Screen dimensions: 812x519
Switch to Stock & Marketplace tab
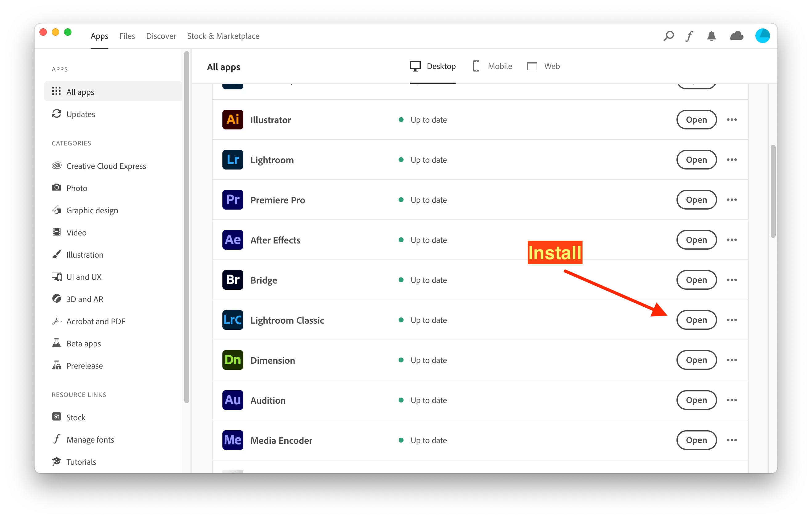[223, 36]
